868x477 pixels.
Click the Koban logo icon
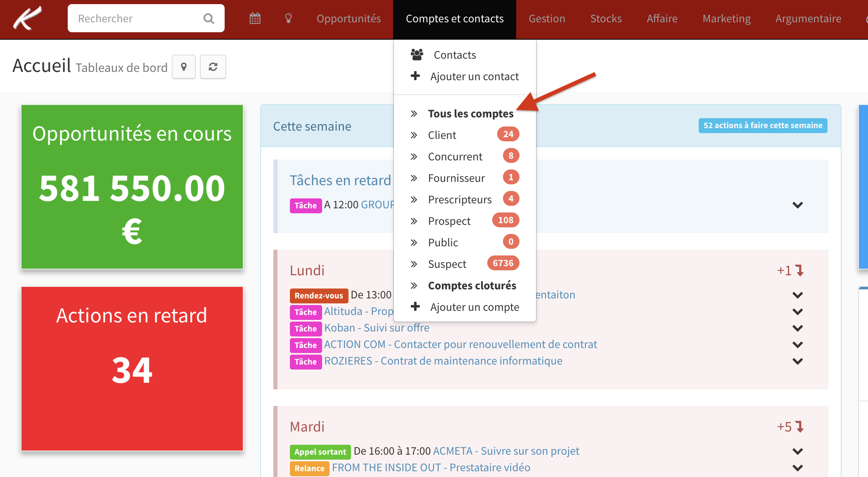[27, 18]
